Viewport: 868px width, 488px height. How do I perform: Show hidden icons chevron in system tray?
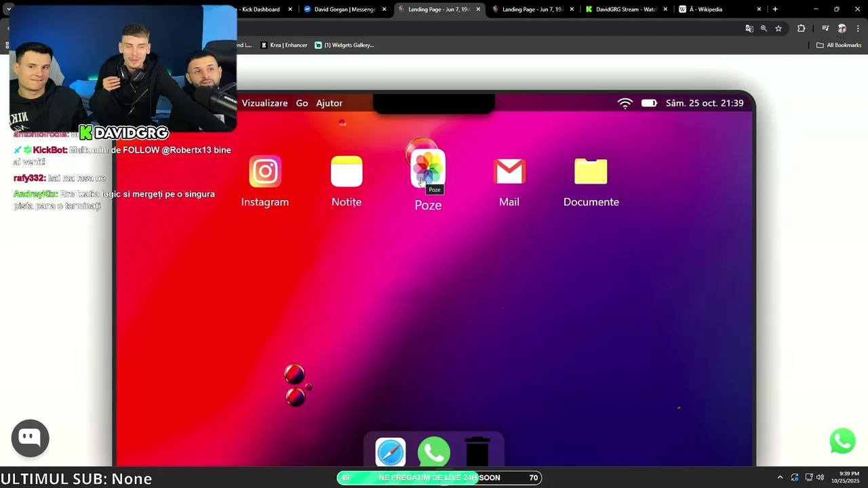(x=780, y=477)
